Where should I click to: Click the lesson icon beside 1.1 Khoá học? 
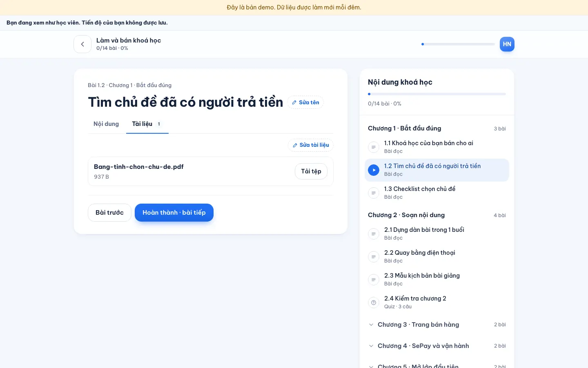coord(374,147)
